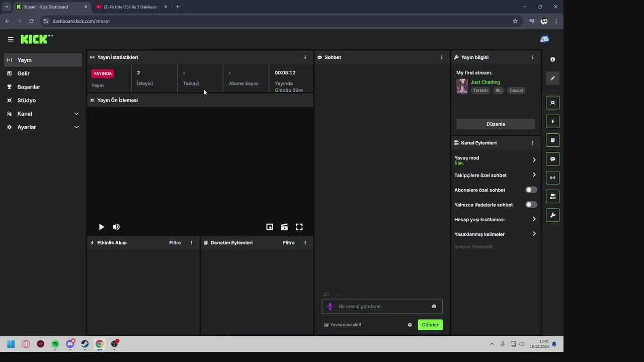Image resolution: width=644 pixels, height=362 pixels.
Task: Open the hamburger menu beside the Kick logo
Action: click(11, 39)
